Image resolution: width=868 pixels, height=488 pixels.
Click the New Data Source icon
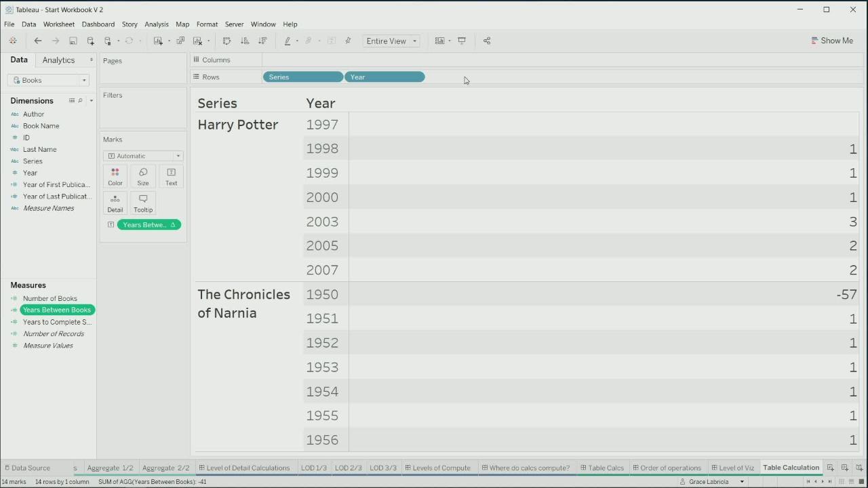point(90,41)
